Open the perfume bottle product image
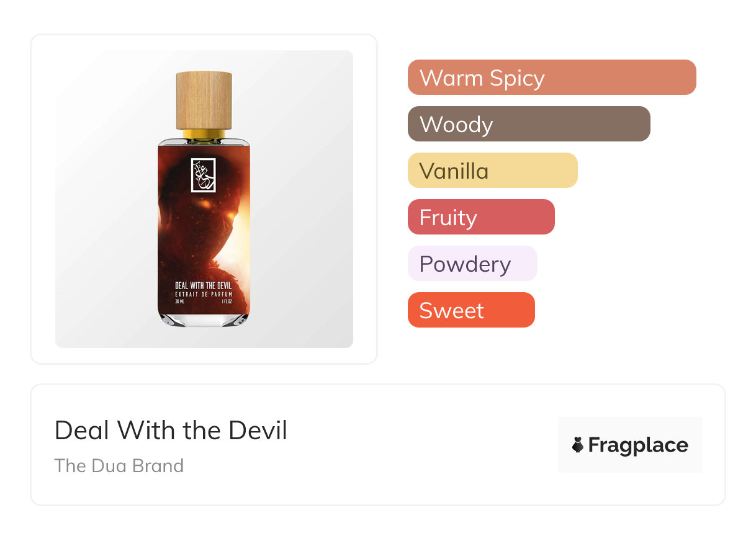 tap(204, 199)
